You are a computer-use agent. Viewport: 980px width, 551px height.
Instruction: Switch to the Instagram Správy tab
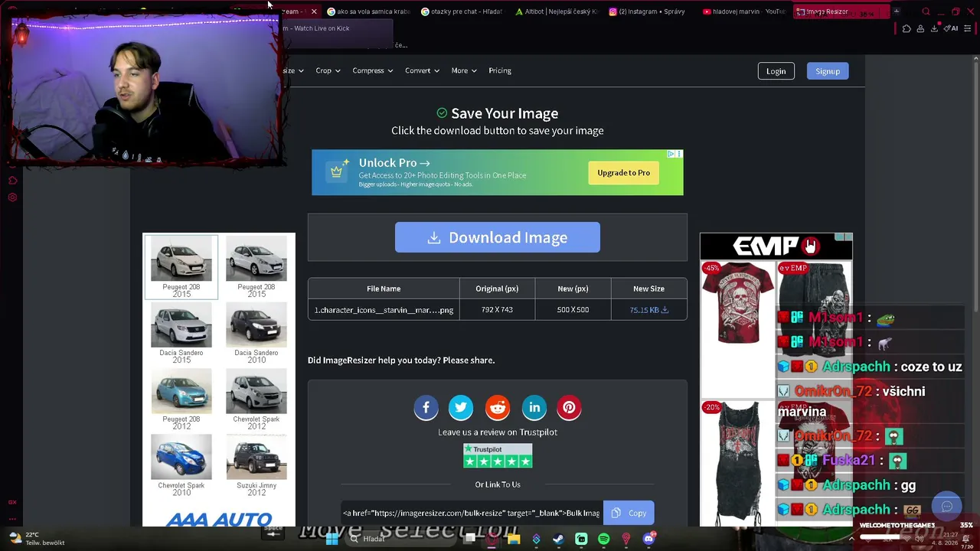tap(651, 11)
